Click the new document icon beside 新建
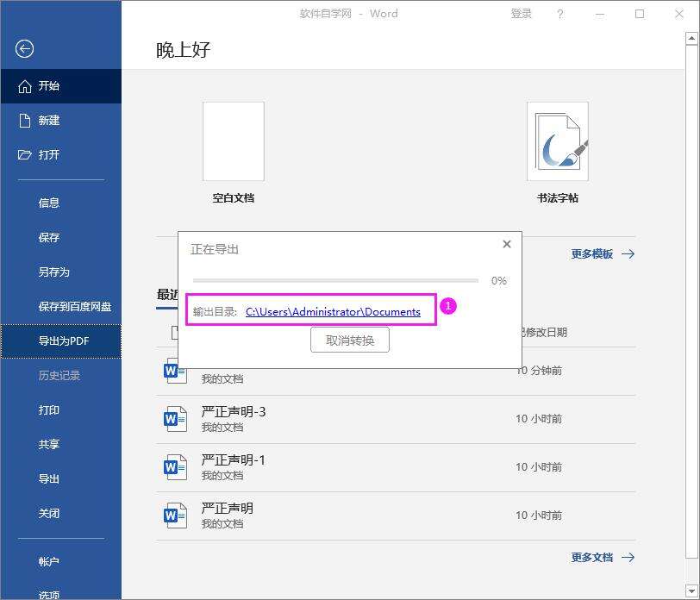Screen dimensions: 700x600 tap(24, 121)
